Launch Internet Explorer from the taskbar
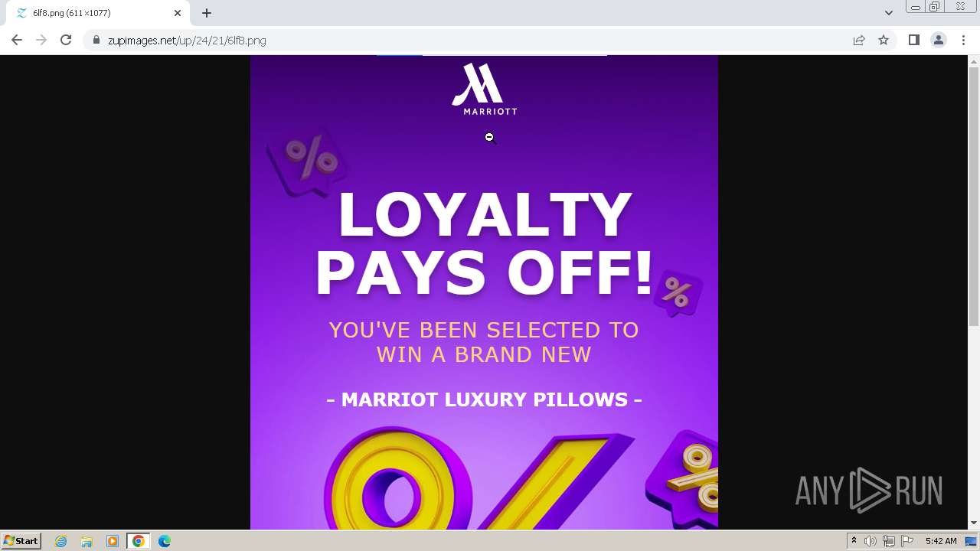This screenshot has height=551, width=980. [61, 541]
